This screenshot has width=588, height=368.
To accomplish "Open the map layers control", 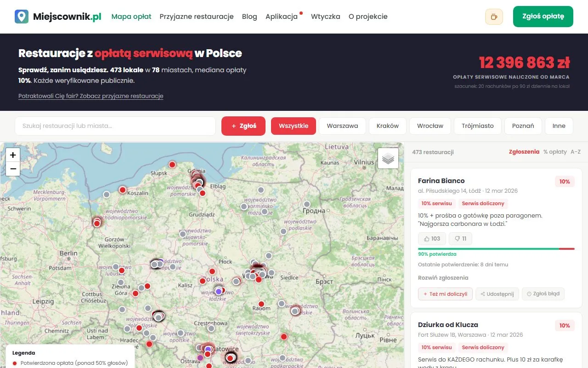I will (x=388, y=158).
